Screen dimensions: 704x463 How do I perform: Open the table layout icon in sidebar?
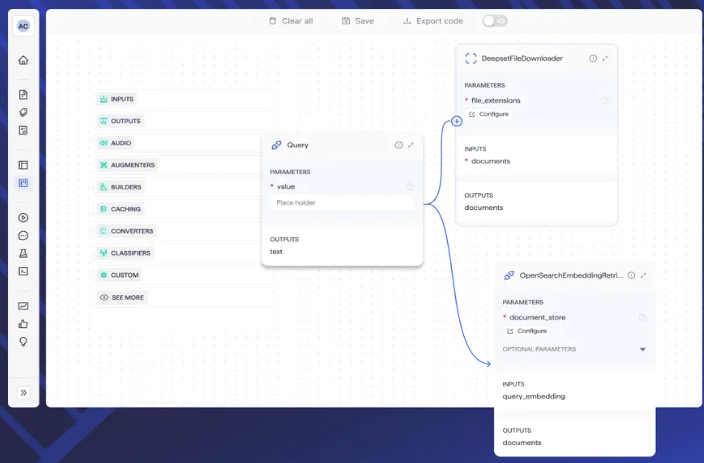click(23, 165)
